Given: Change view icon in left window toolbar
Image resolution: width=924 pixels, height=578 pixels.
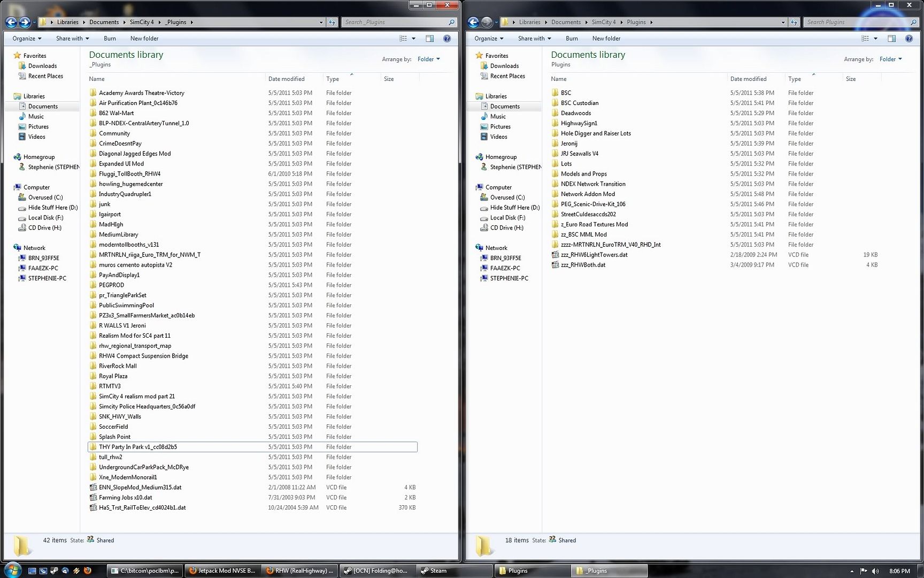Looking at the screenshot, I should 403,39.
